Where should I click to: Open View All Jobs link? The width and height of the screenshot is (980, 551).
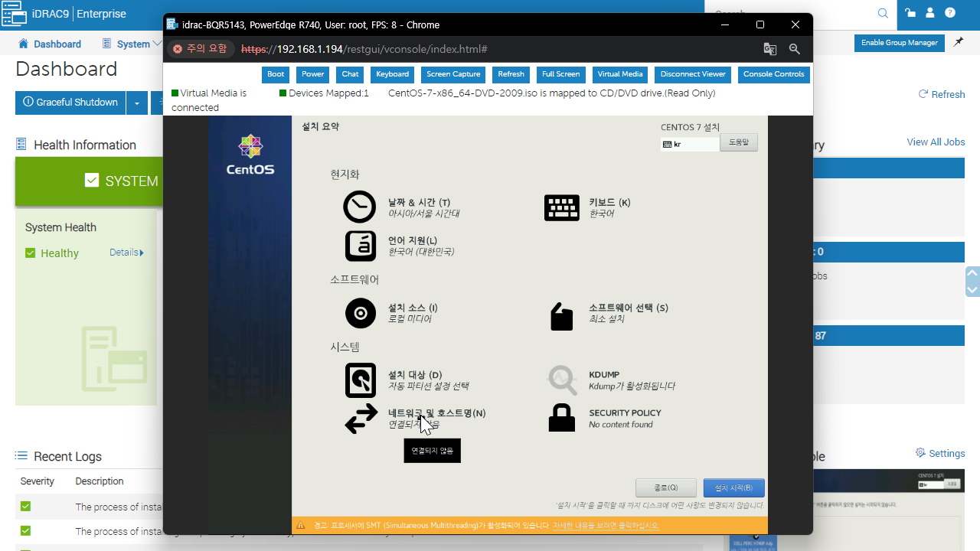click(x=936, y=142)
